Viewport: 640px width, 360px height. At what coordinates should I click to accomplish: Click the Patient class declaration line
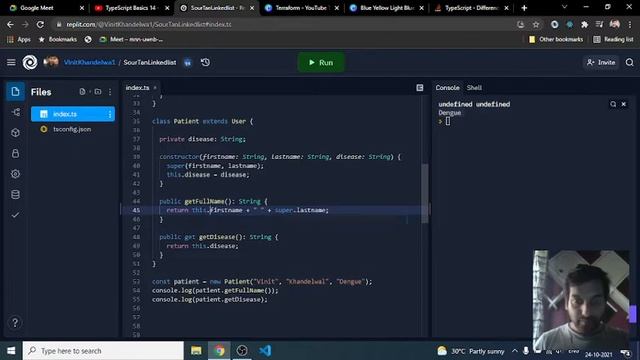point(202,121)
